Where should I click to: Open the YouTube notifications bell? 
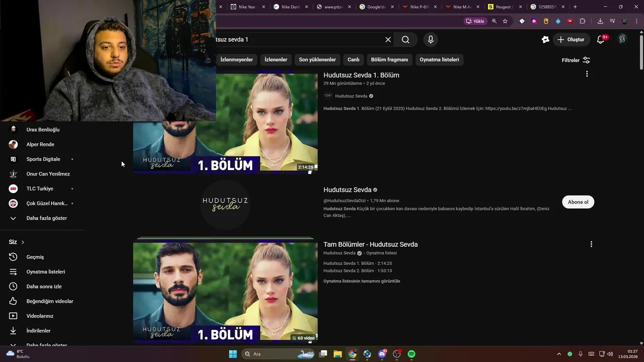(x=601, y=40)
